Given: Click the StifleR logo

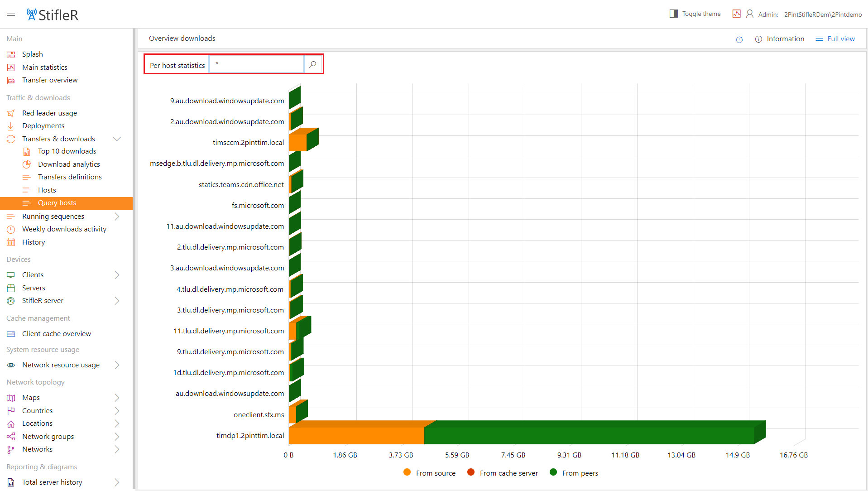Looking at the screenshot, I should point(52,14).
